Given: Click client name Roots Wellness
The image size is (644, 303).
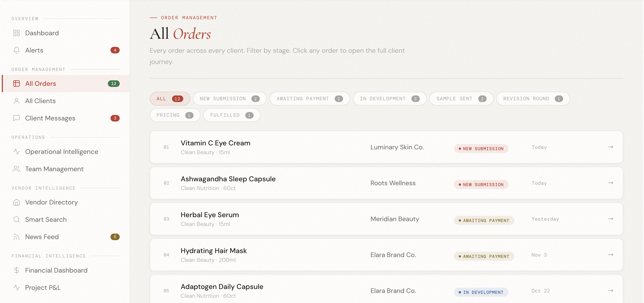Looking at the screenshot, I should 393,183.
